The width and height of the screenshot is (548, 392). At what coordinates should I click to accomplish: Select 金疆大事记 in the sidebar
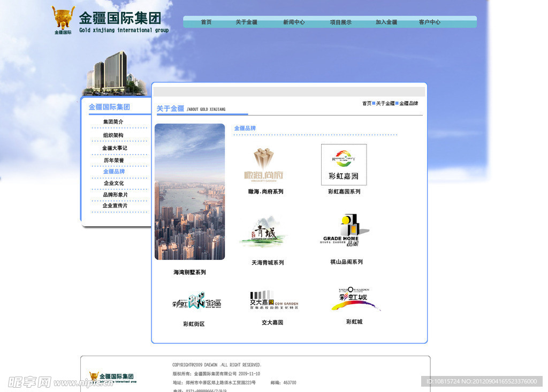click(115, 148)
